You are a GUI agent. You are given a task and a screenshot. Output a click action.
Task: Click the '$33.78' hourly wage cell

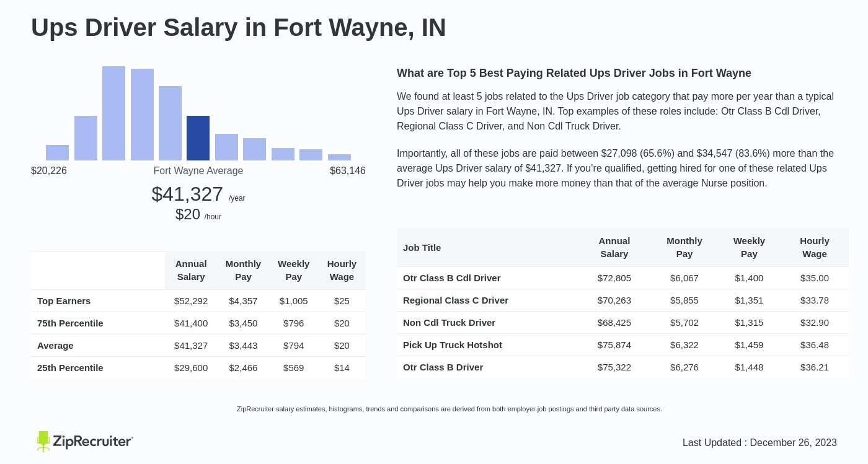[x=815, y=300]
